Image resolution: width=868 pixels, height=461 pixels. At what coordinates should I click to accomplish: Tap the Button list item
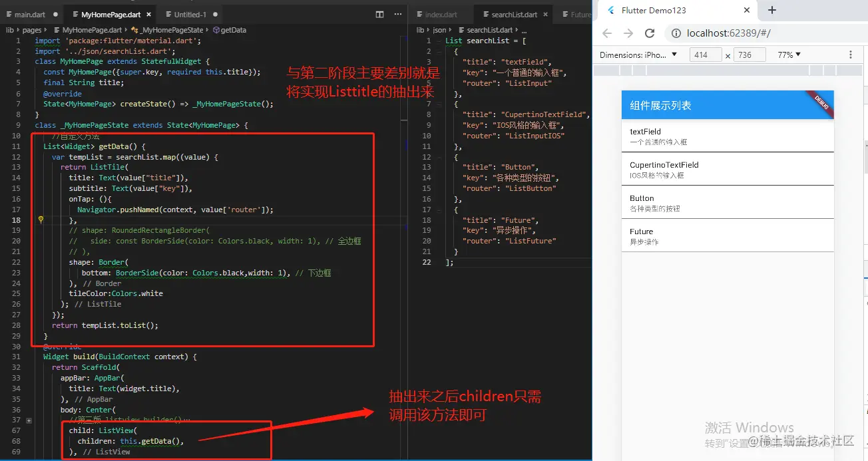coord(727,202)
